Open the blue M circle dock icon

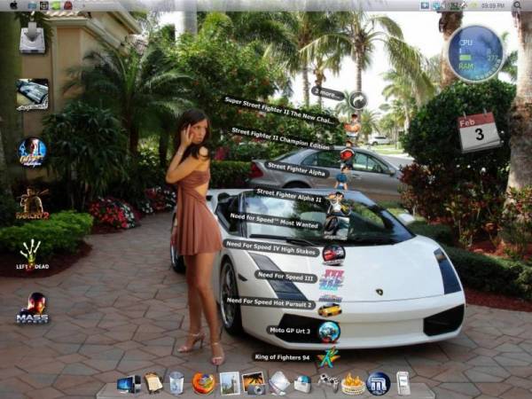click(x=379, y=384)
